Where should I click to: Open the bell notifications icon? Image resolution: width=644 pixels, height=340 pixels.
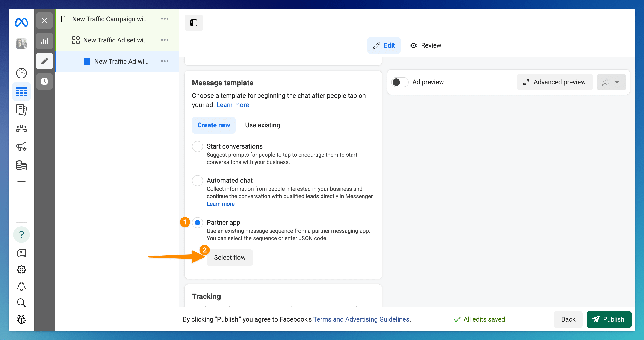[21, 286]
